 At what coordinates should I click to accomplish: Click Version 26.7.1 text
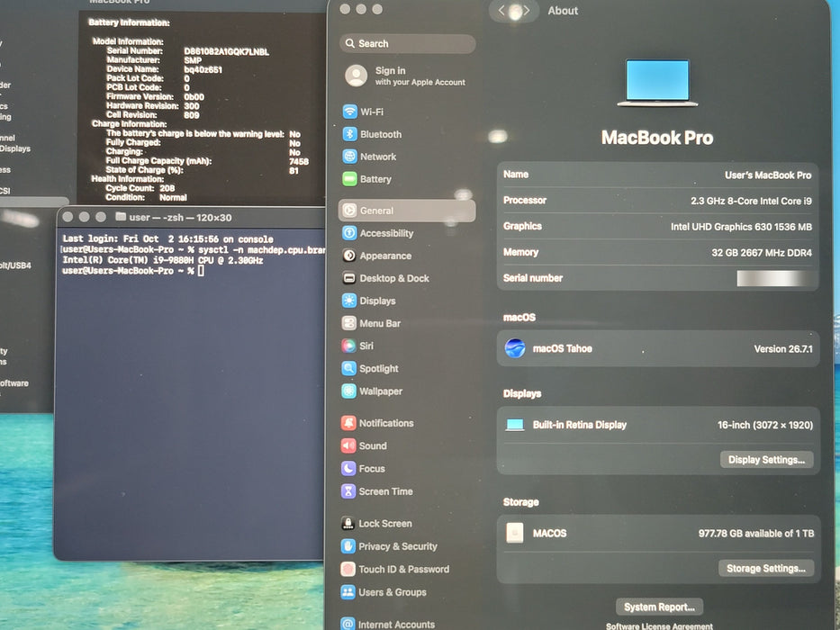point(783,349)
